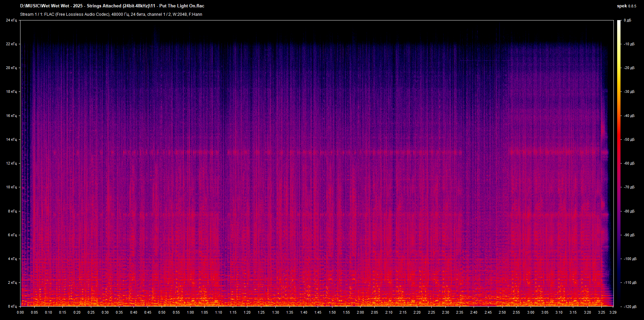Screen dimensions: 644x320
Task: Click the 20 кГц frequency label
Action: [11, 68]
